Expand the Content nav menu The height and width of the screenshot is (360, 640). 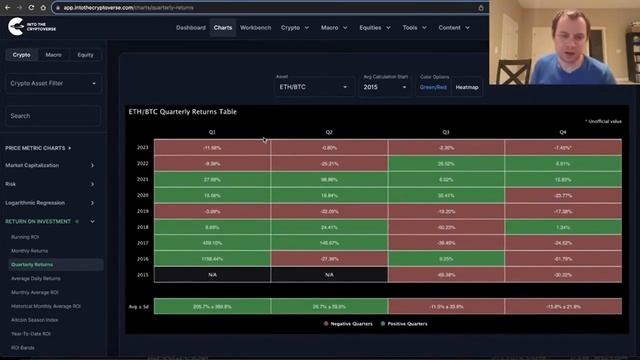tap(454, 28)
